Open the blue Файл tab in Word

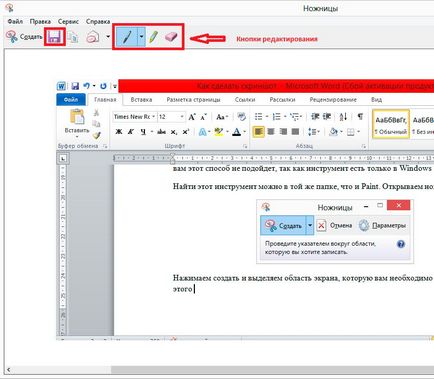[71, 100]
